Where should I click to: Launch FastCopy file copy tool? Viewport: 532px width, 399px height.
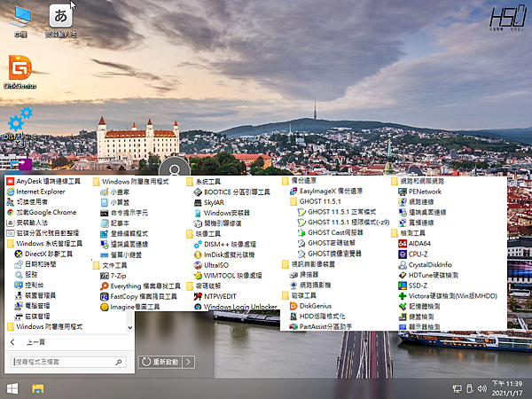[x=138, y=296]
